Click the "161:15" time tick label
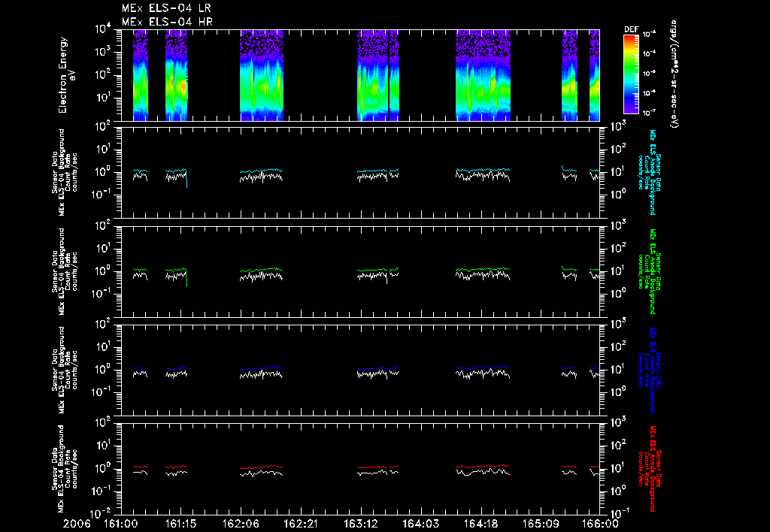The image size is (770, 532). point(180,524)
